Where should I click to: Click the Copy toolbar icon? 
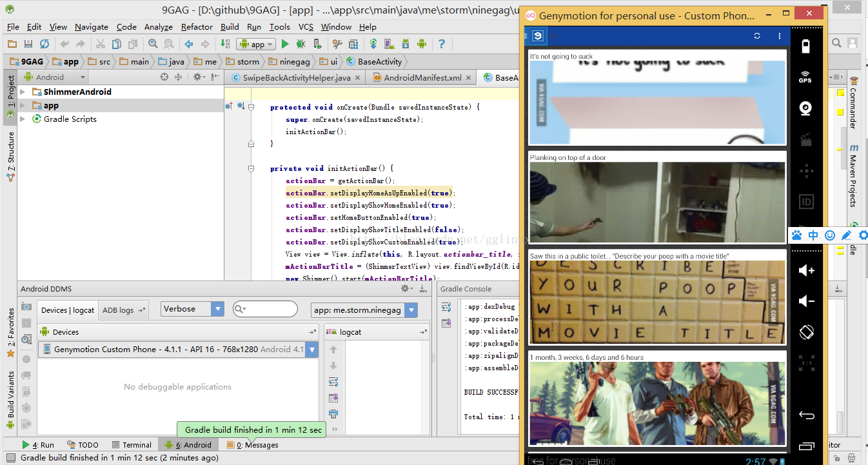[x=117, y=44]
